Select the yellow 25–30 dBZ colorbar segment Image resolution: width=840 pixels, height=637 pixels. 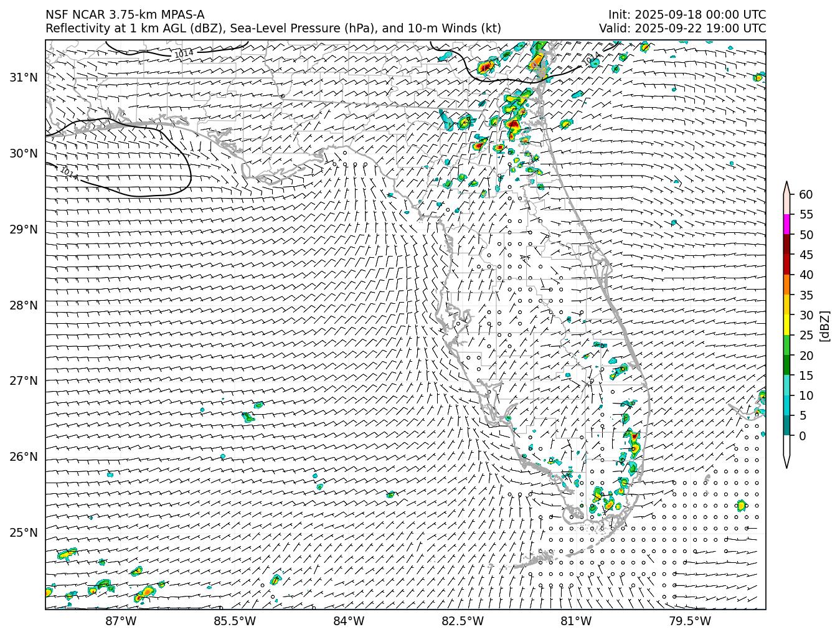click(786, 325)
